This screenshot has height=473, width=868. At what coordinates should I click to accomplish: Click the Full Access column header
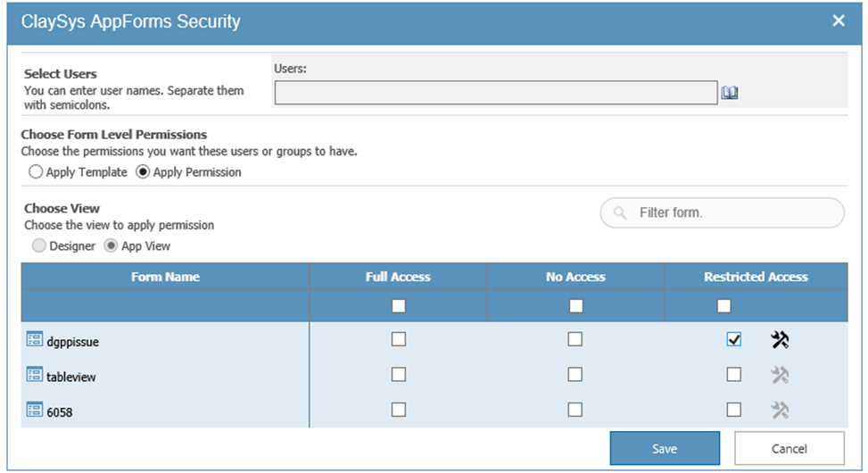point(398,277)
